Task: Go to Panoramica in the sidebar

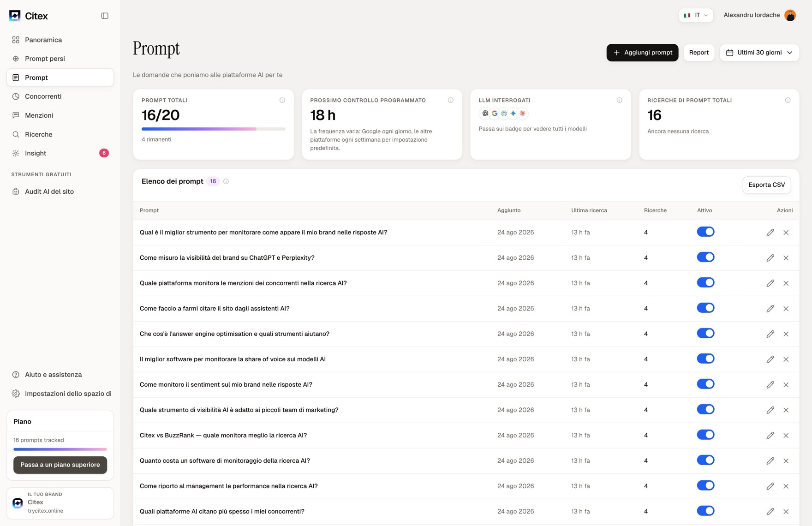Action: pos(60,40)
